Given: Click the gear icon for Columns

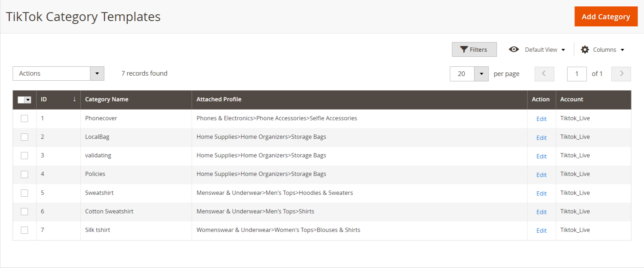Looking at the screenshot, I should [x=585, y=50].
